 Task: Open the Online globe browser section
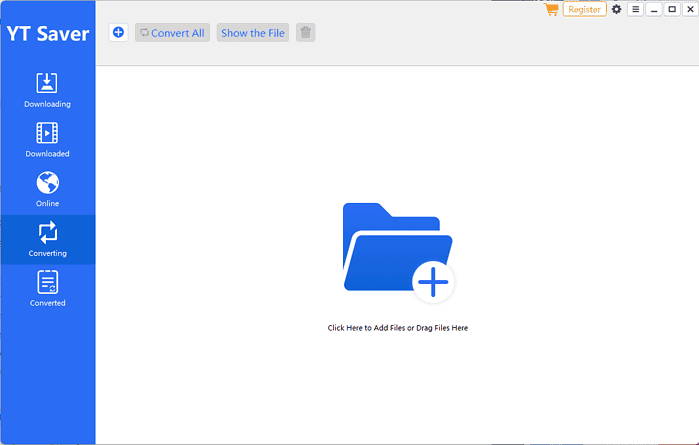[x=47, y=190]
